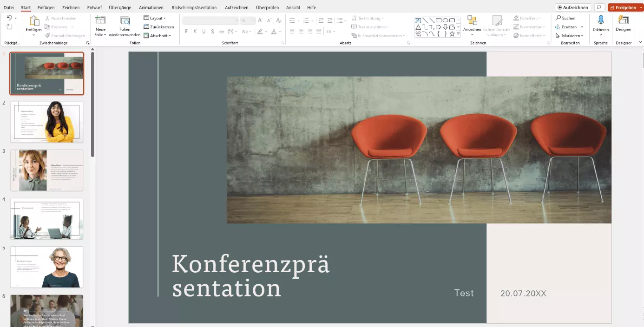Click the slide panel vertical scrollbar
Image resolution: width=644 pixels, height=327 pixels.
click(x=92, y=104)
